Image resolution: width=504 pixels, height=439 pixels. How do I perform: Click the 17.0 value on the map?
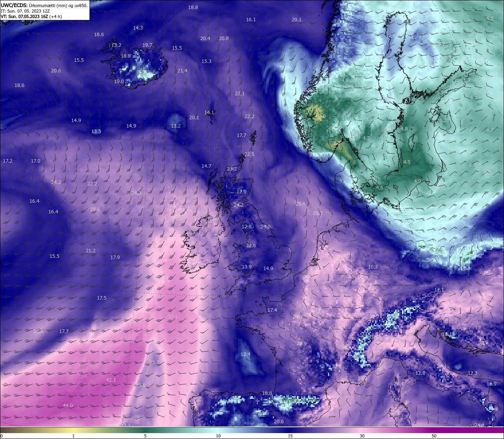(x=35, y=161)
